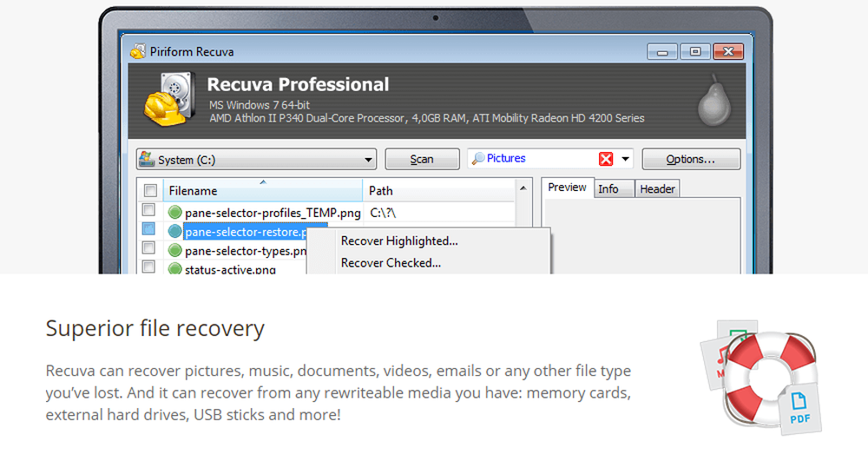Click the green status dot for status-active.png
The width and height of the screenshot is (868, 461).
pyautogui.click(x=175, y=268)
